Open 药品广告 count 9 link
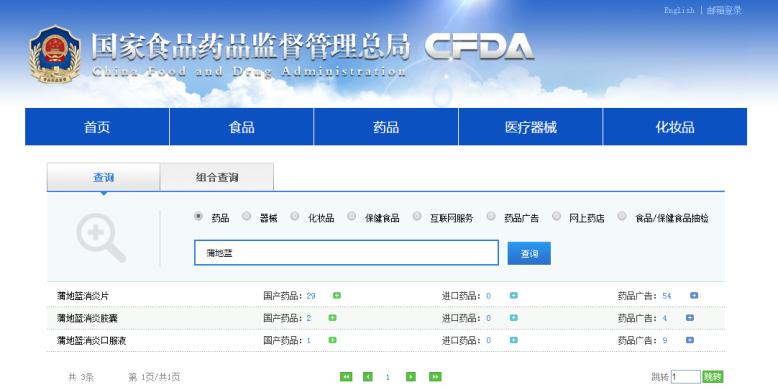Image resolution: width=778 pixels, height=390 pixels. point(665,341)
